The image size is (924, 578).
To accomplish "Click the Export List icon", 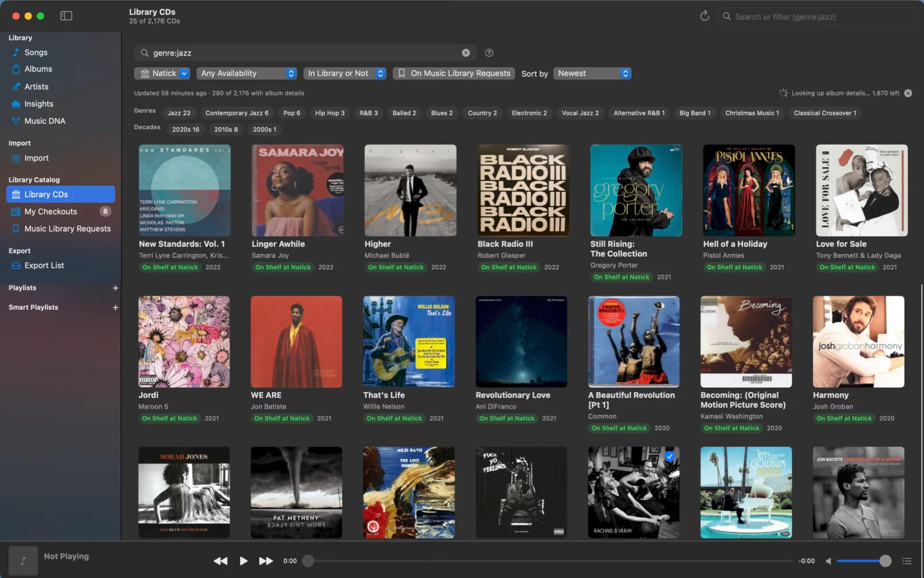I will tap(16, 265).
